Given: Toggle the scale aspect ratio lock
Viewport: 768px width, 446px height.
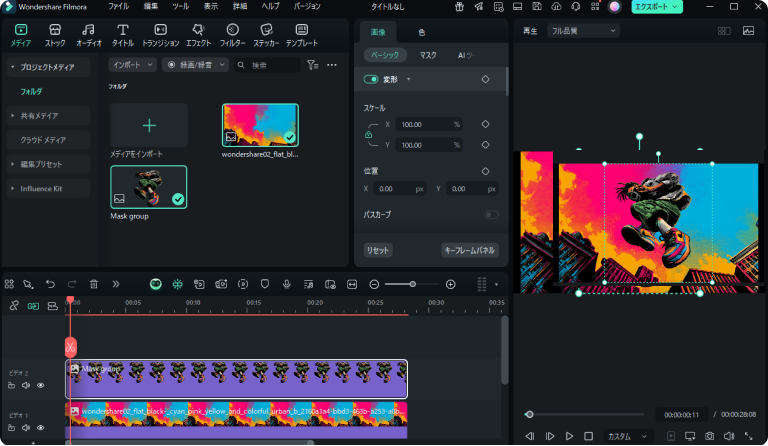Looking at the screenshot, I should pos(368,135).
